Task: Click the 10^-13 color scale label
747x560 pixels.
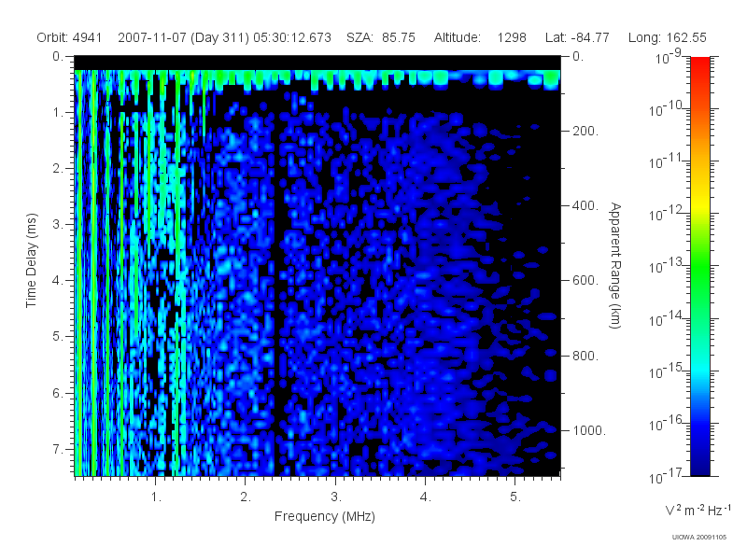Action: tap(665, 266)
